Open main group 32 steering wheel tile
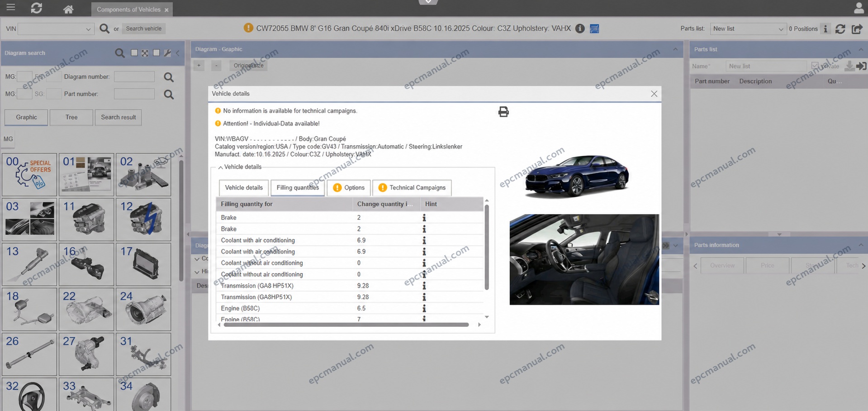This screenshot has width=868, height=411. (29, 395)
